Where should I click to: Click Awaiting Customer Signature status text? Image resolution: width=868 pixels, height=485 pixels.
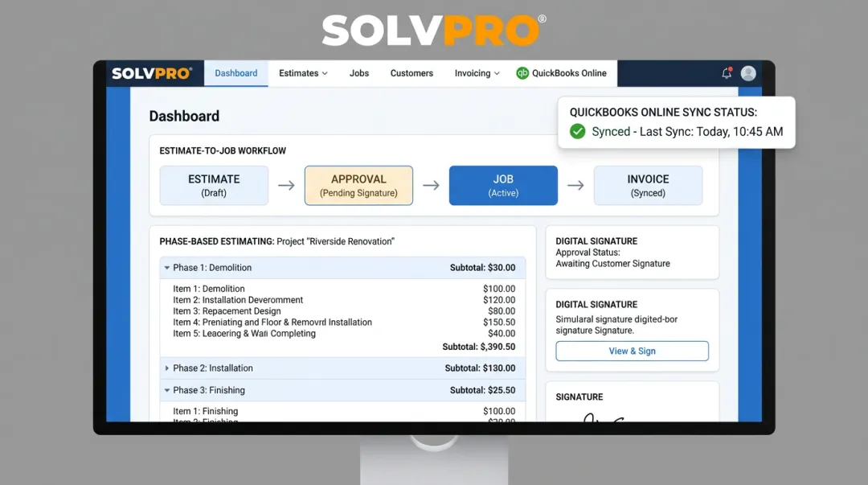[612, 264]
